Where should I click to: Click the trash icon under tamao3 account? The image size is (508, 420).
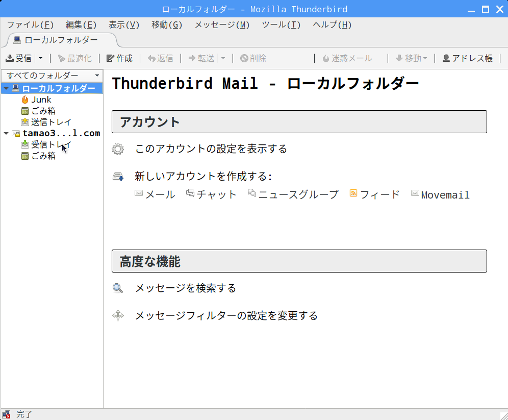25,156
